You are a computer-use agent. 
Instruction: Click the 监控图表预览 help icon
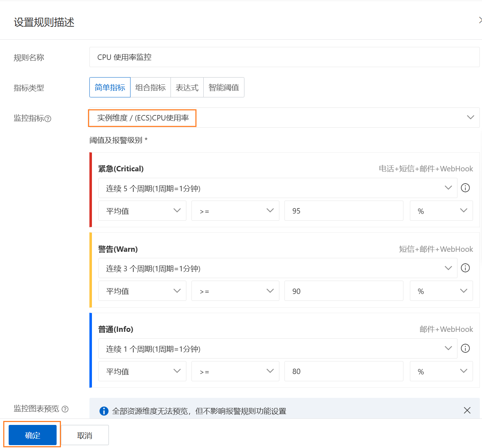[65, 409]
